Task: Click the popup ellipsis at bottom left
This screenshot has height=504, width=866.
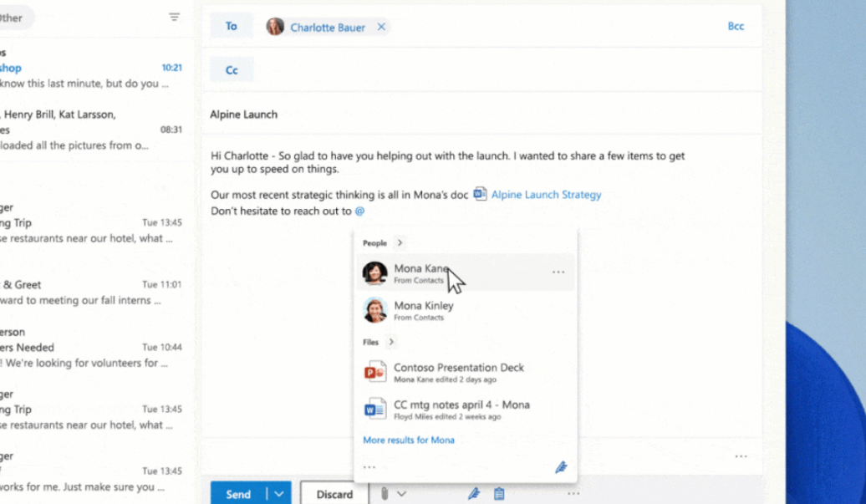Action: point(369,467)
